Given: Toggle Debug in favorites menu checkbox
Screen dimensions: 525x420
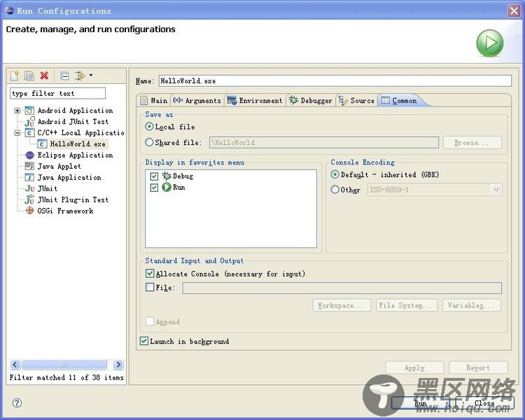Looking at the screenshot, I should point(154,176).
